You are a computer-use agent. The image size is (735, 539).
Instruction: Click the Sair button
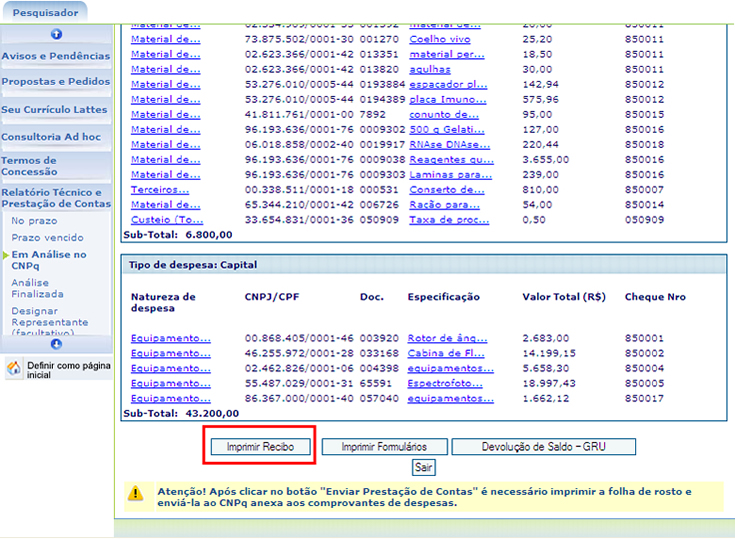pyautogui.click(x=424, y=467)
